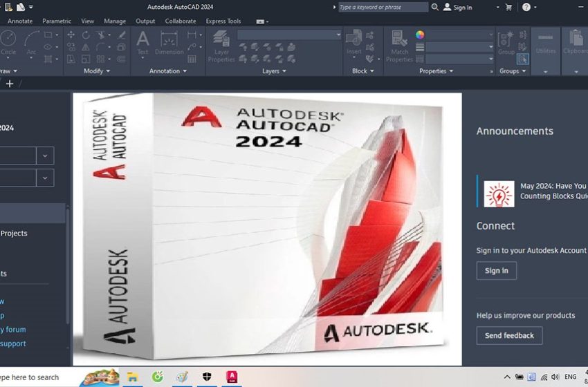This screenshot has height=387, width=588.
Task: Activate the Move tool in Modify panel
Action: coord(71,35)
